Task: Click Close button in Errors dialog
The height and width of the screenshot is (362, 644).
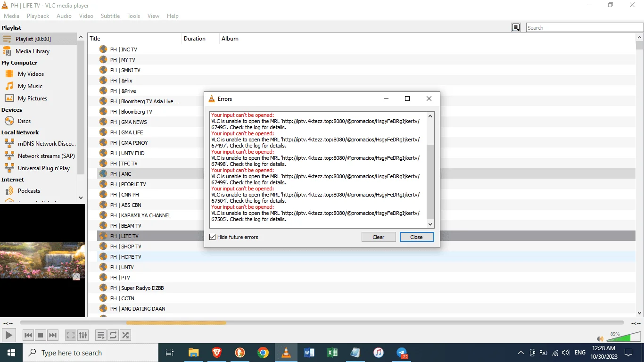Action: coord(417,237)
